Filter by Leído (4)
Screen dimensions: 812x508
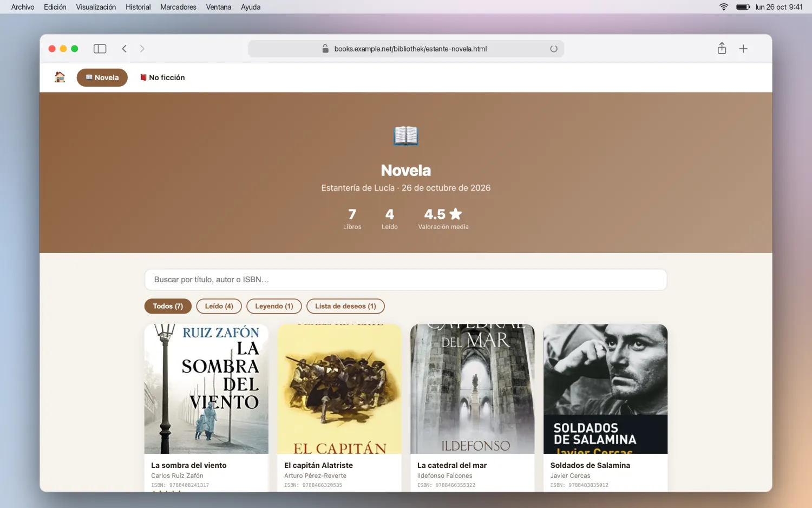[219, 306]
